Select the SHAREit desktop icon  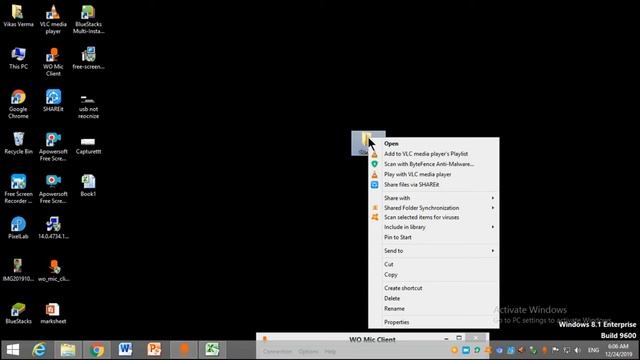(x=53, y=101)
